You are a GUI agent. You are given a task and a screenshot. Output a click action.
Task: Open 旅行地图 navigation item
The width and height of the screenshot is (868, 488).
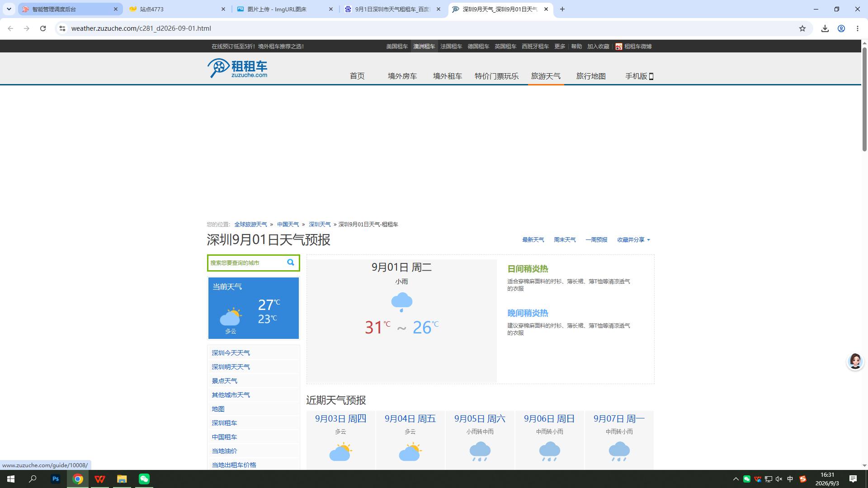[591, 76]
